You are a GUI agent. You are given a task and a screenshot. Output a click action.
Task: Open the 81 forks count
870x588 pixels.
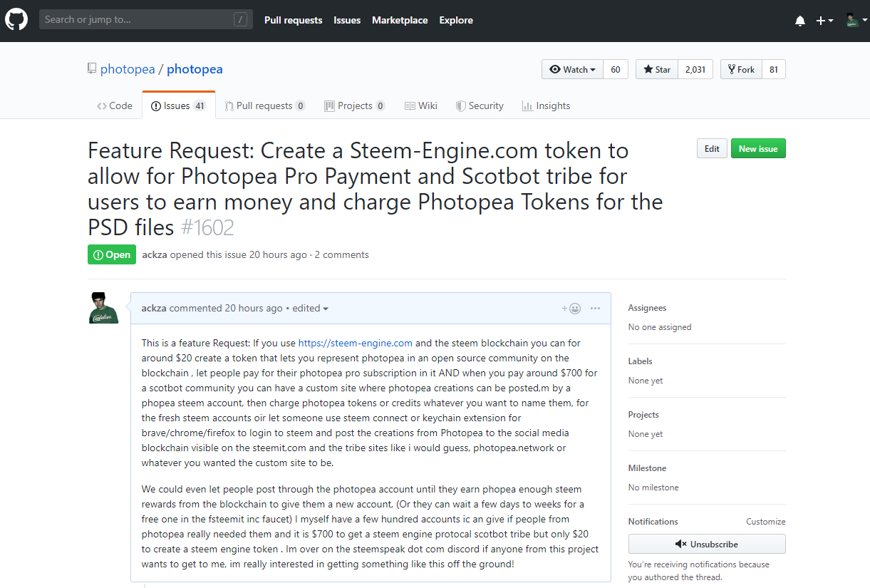point(774,69)
